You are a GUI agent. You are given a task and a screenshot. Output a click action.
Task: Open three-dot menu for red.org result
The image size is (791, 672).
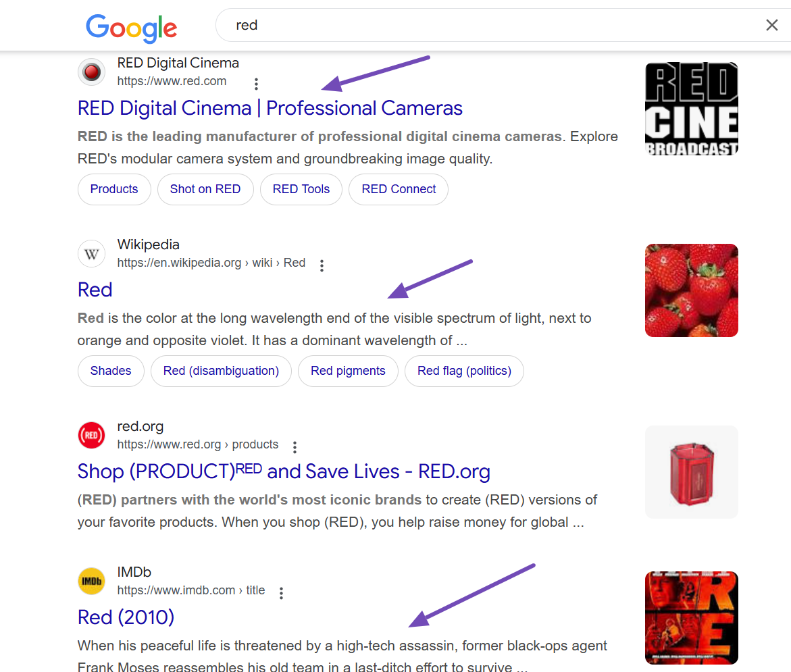[295, 447]
